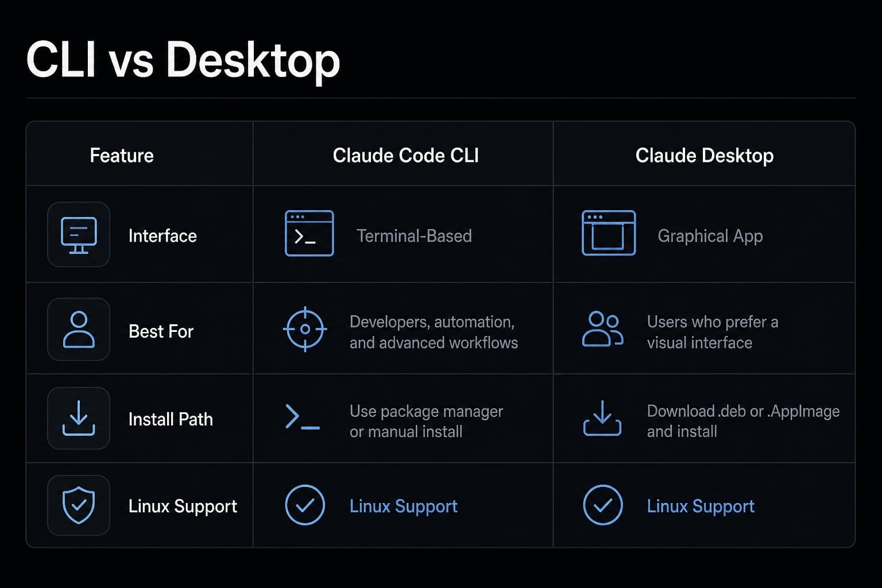Click checkmark circle in Claude Code CLI column
This screenshot has width=882, height=588.
pos(305,505)
